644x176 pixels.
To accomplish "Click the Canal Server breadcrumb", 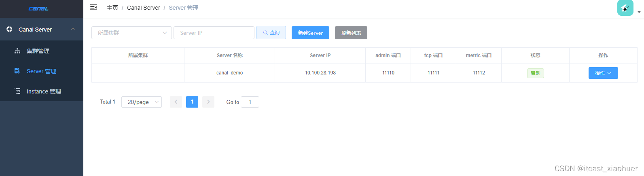I will pos(144,8).
